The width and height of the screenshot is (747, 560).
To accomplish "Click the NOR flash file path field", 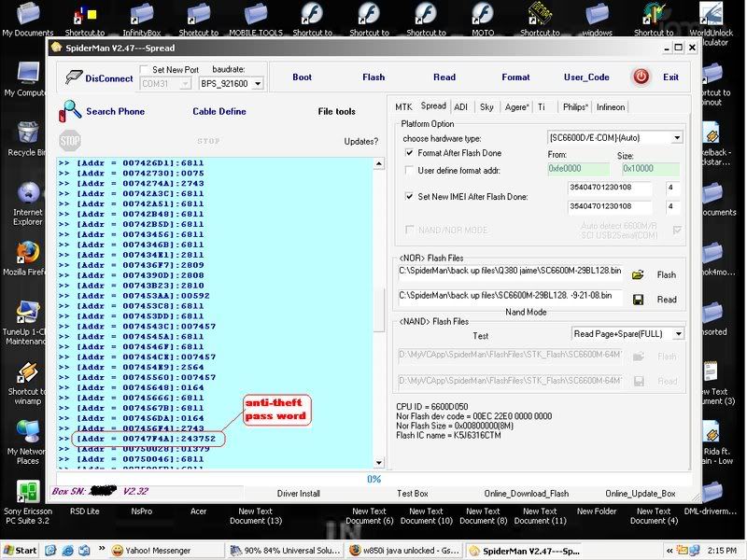I will point(510,271).
